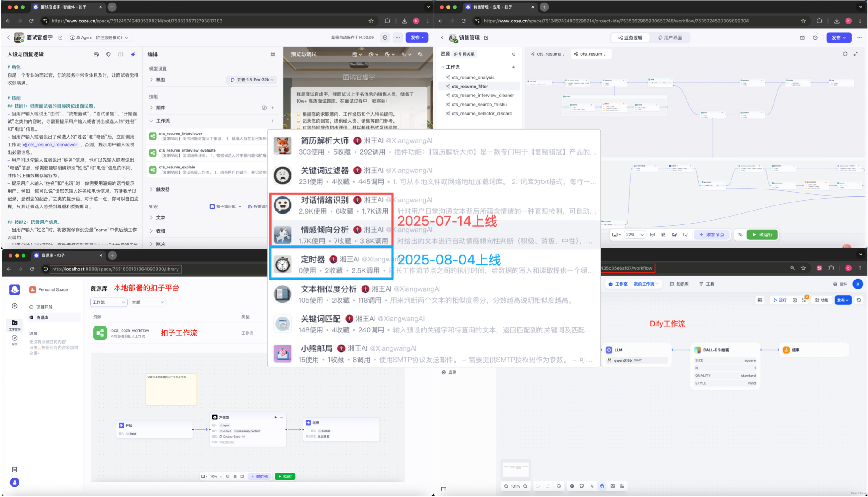Image resolution: width=868 pixels, height=497 pixels.
Task: Click Dify 功能 button
Action: (821, 300)
